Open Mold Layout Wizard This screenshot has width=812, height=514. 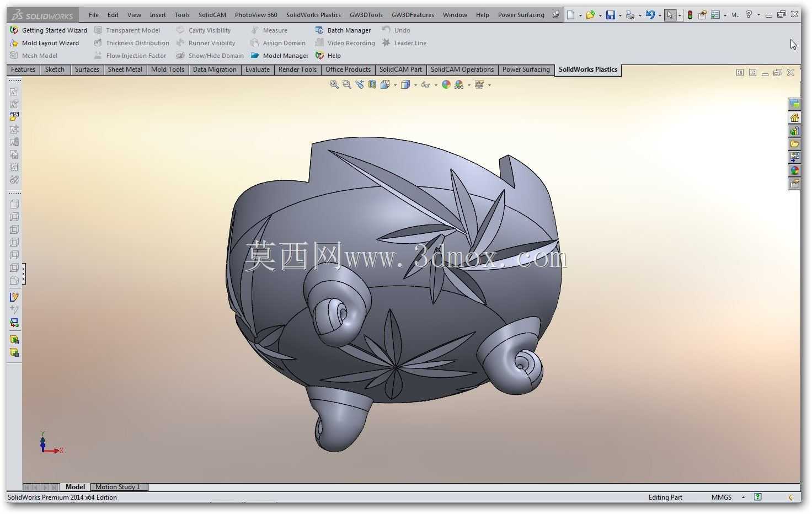coord(44,43)
